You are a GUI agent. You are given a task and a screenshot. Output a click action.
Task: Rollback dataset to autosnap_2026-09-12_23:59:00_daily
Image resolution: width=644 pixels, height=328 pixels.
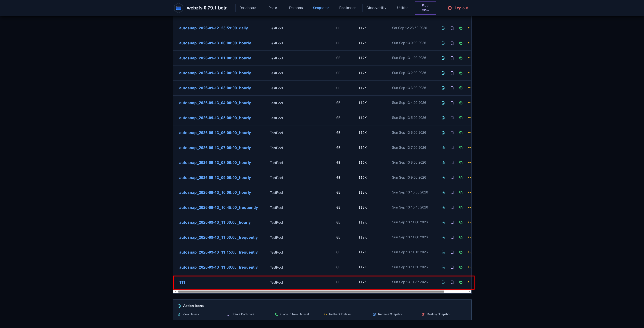[470, 28]
